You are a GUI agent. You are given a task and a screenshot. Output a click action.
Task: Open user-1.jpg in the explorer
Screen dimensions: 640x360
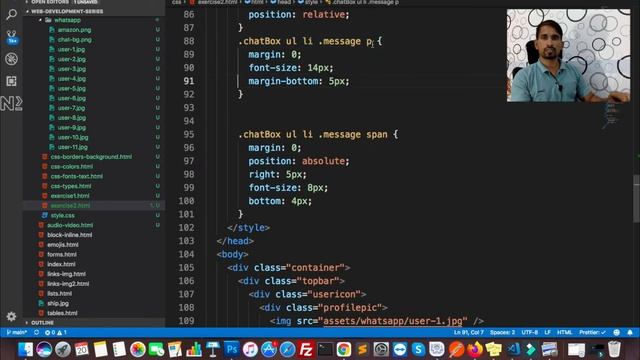71,49
